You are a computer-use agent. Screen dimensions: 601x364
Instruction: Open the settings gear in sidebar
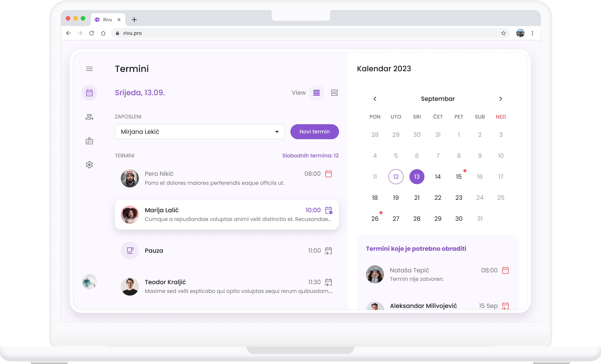tap(89, 165)
